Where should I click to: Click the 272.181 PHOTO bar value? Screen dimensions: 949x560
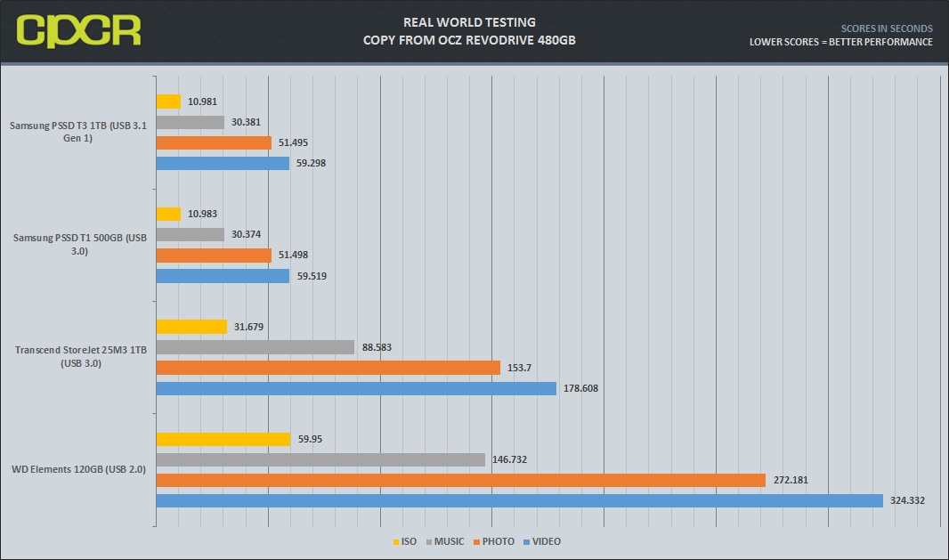pos(791,481)
